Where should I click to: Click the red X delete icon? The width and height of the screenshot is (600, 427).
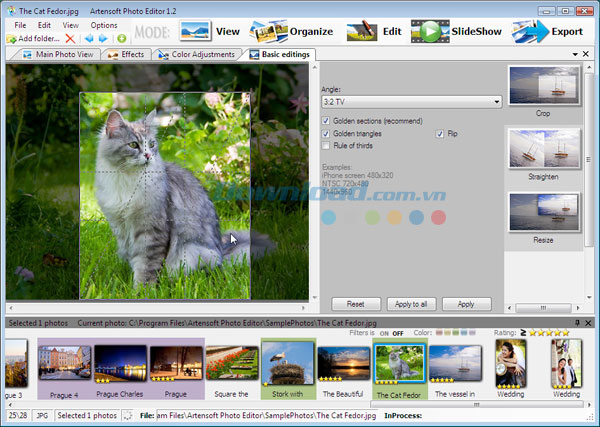(x=70, y=38)
